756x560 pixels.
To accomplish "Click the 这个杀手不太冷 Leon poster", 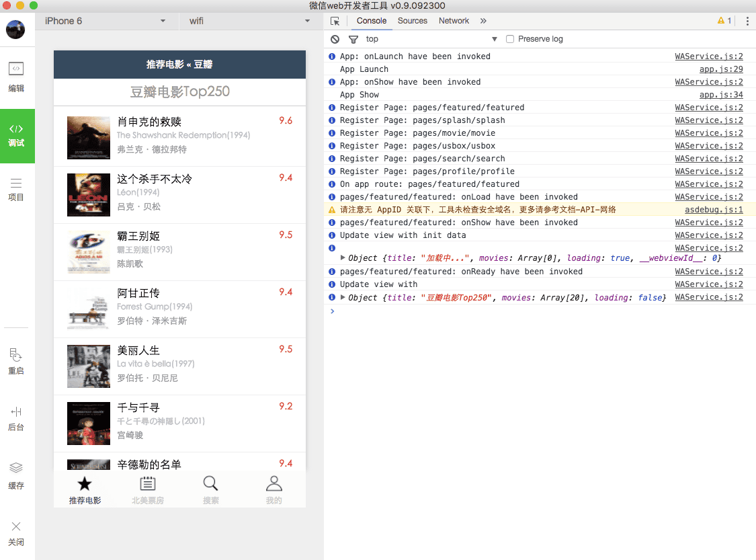I will (x=89, y=194).
